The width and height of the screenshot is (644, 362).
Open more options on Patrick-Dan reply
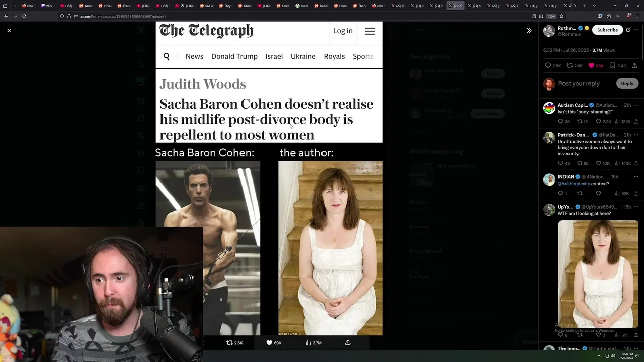(x=636, y=135)
